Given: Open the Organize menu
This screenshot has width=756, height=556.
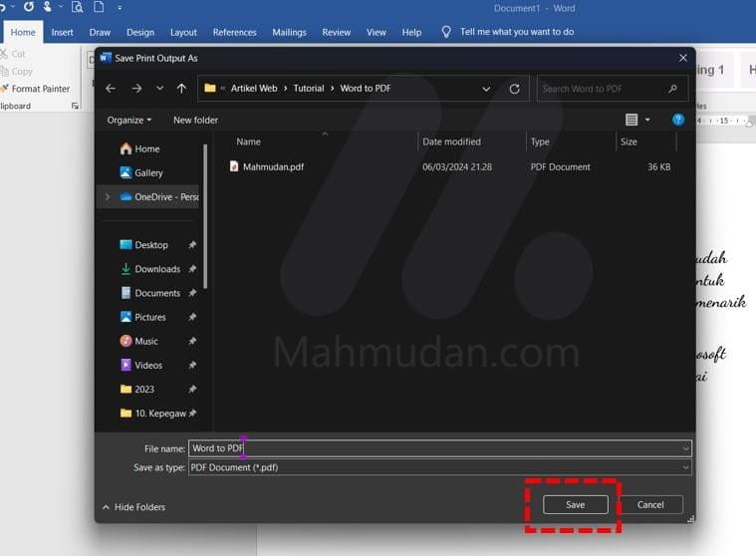Looking at the screenshot, I should pos(129,121).
